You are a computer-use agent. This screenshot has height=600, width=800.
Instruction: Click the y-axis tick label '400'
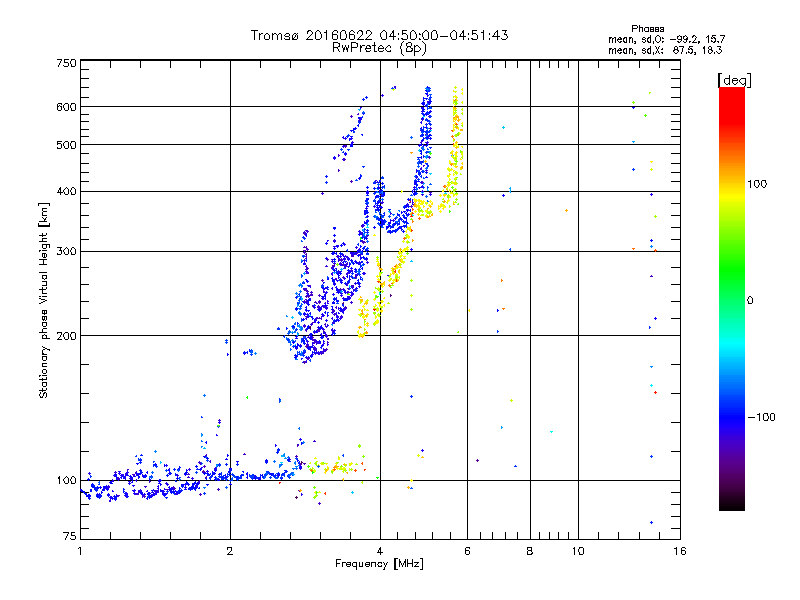coord(66,192)
